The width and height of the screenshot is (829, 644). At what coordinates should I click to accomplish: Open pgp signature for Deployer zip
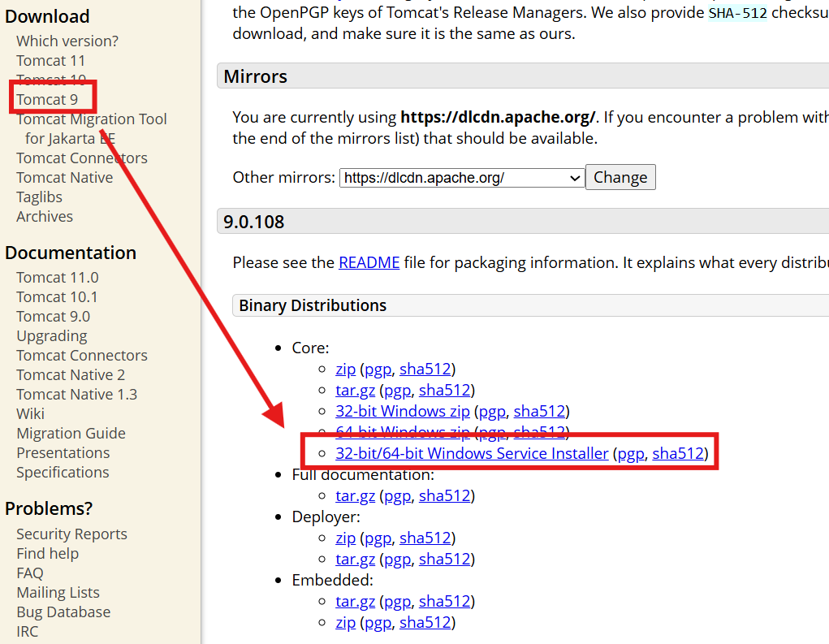378,538
